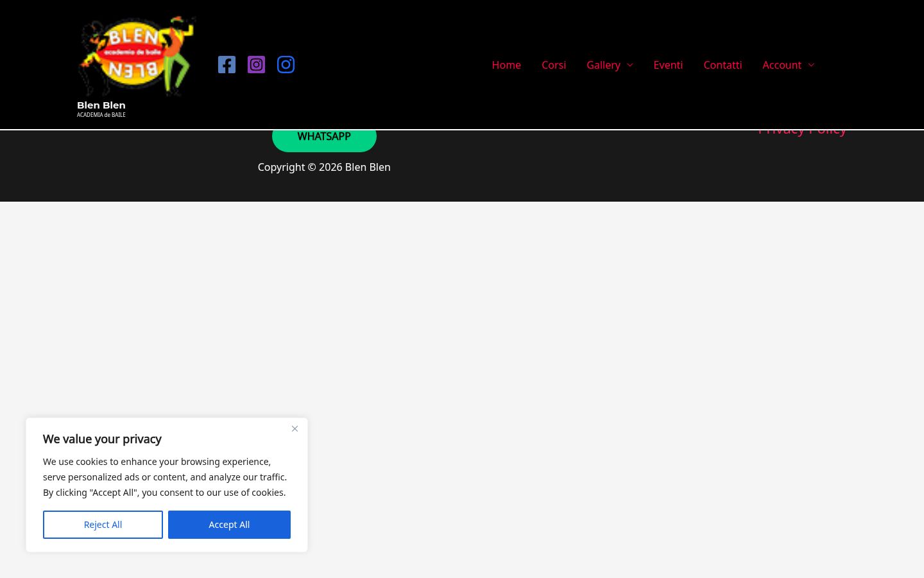This screenshot has width=924, height=578.
Task: Click the Blen Blen dancers logo image
Action: click(136, 56)
